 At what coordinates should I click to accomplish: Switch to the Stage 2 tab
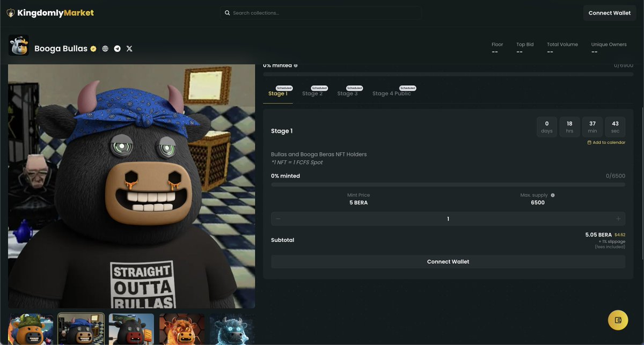click(x=312, y=93)
